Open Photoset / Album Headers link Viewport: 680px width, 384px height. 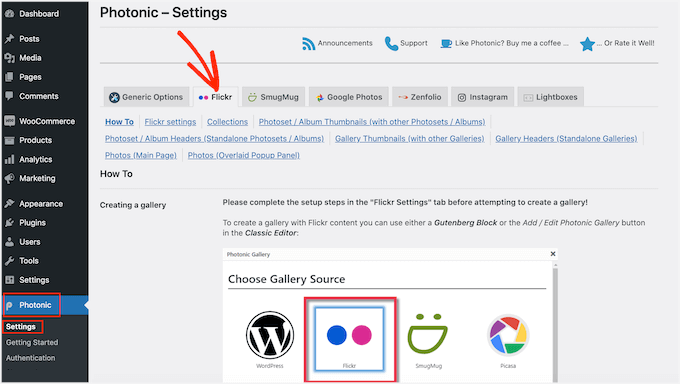point(214,138)
